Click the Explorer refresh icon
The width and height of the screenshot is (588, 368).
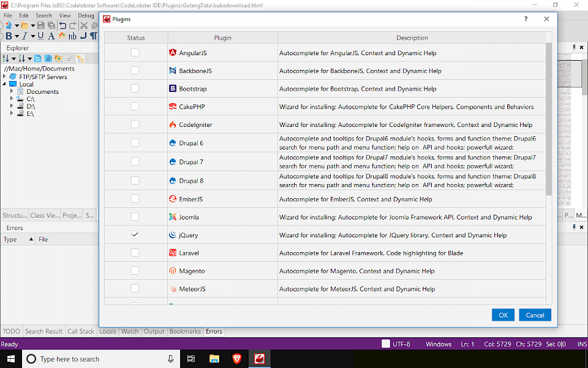38,59
